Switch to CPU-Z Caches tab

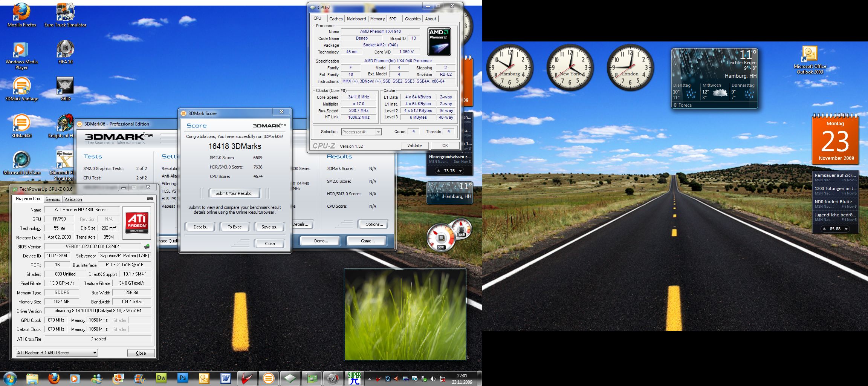coord(336,19)
